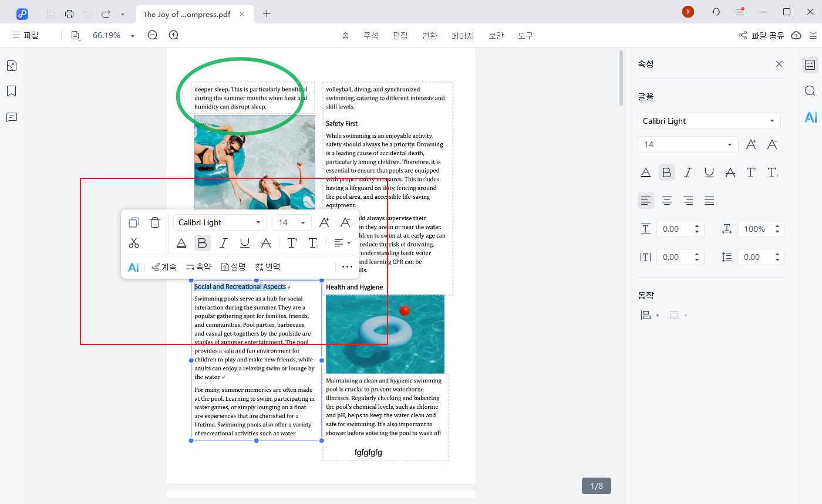Click the font color icon in properties panel

click(645, 172)
